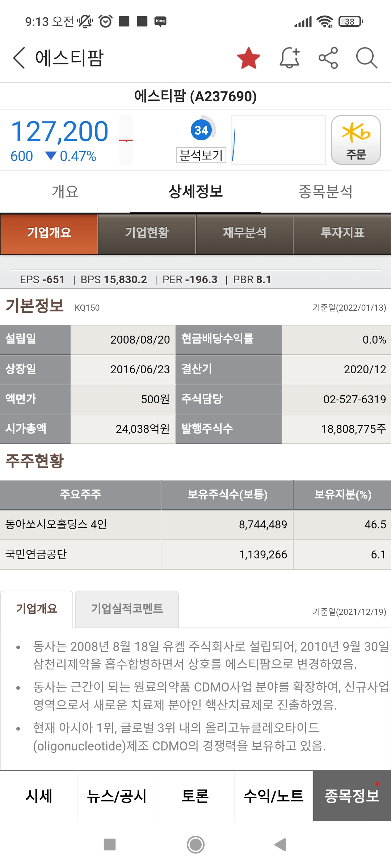
Task: Open the mini price chart
Action: click(278, 140)
